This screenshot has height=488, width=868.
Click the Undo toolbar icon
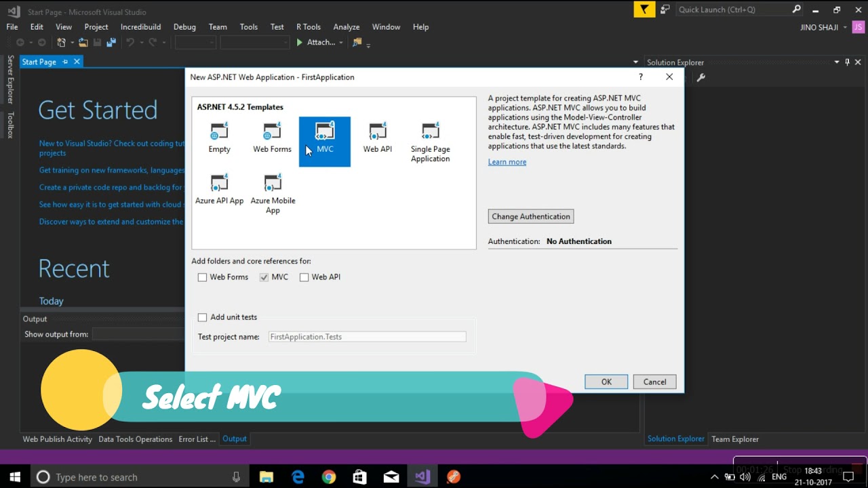[x=130, y=43]
